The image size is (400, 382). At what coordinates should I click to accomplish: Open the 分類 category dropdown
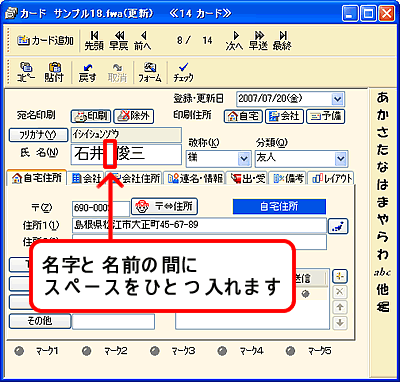point(340,158)
